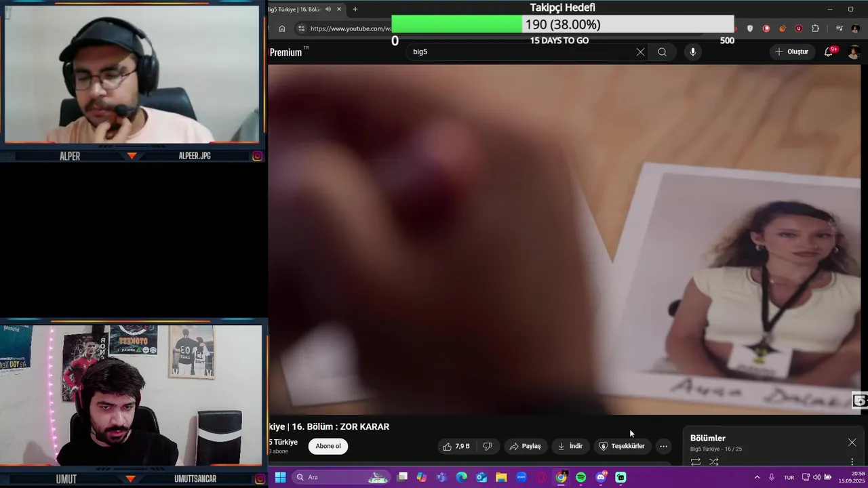
Task: Open YouTube notifications bell
Action: coord(828,52)
